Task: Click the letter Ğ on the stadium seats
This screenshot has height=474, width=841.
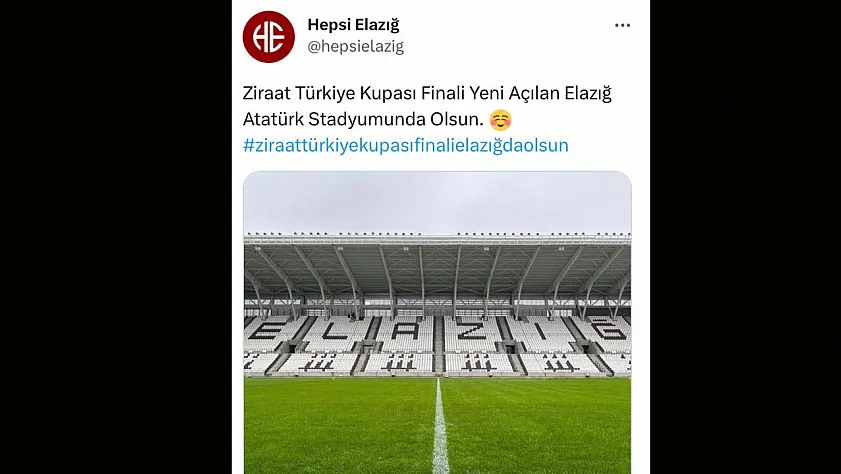Action: (607, 327)
